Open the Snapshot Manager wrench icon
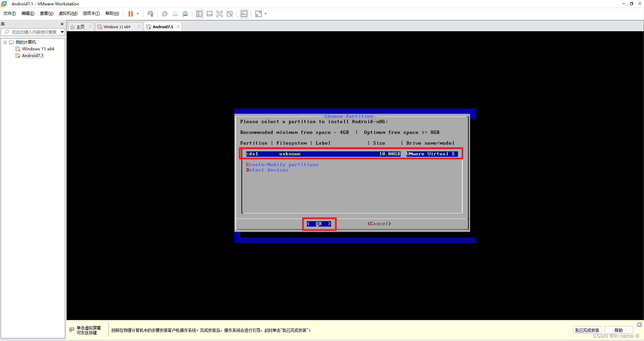Image resolution: width=644 pixels, height=341 pixels. (x=185, y=14)
